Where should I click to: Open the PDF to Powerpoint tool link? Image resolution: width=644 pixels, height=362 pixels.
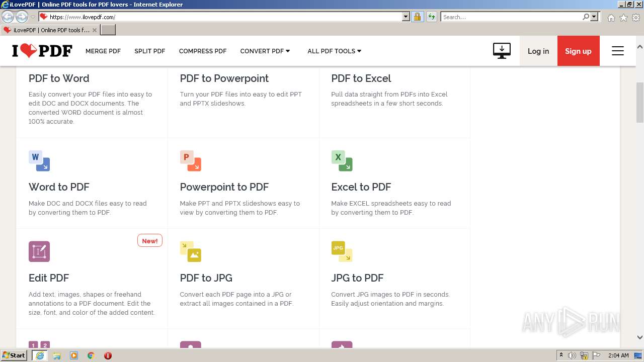coord(224,78)
